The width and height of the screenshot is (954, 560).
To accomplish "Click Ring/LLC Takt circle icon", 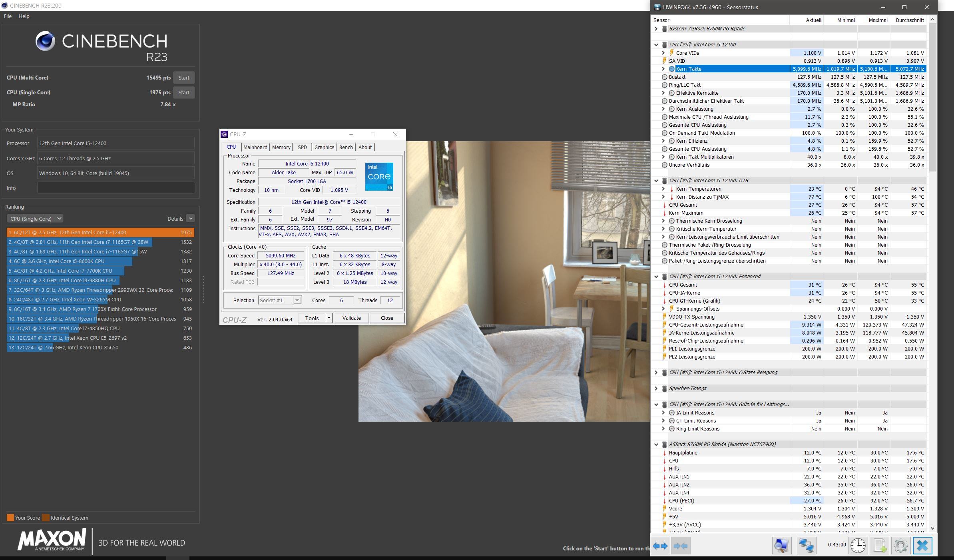I will (x=665, y=85).
